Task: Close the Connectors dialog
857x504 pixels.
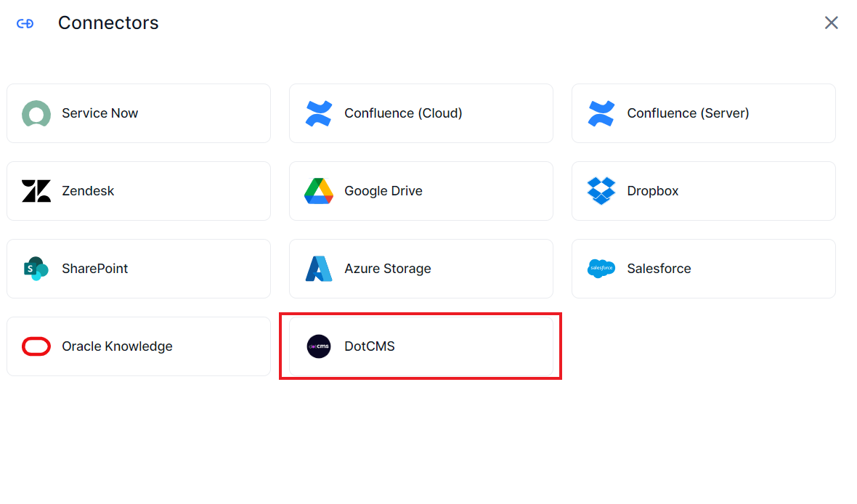Action: pyautogui.click(x=831, y=23)
